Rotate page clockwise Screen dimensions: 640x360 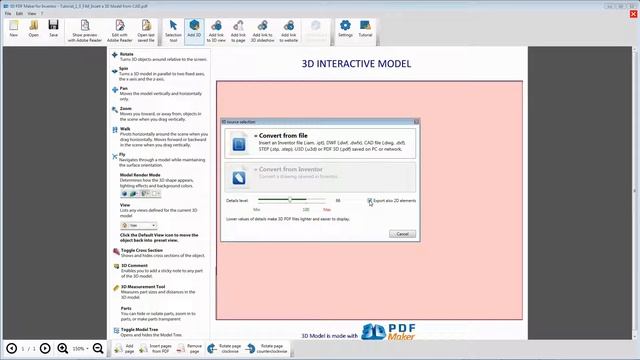224,348
